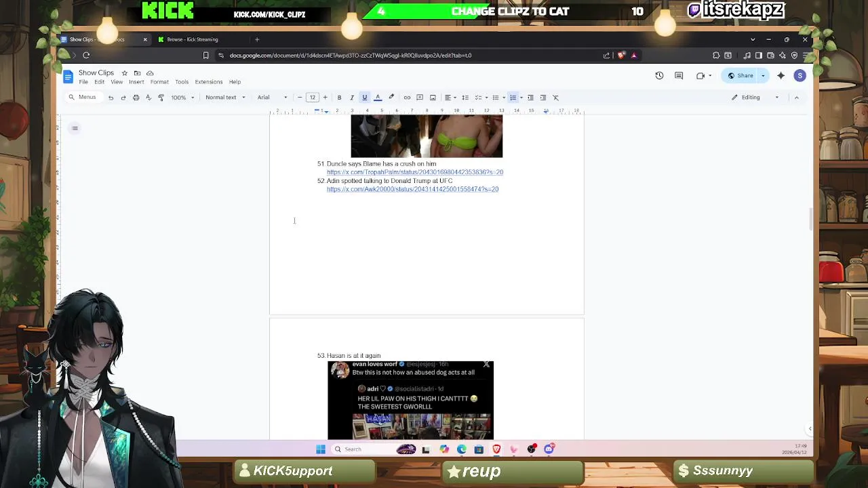868x488 pixels.
Task: Open the Awk20000 x.com link
Action: pos(412,189)
